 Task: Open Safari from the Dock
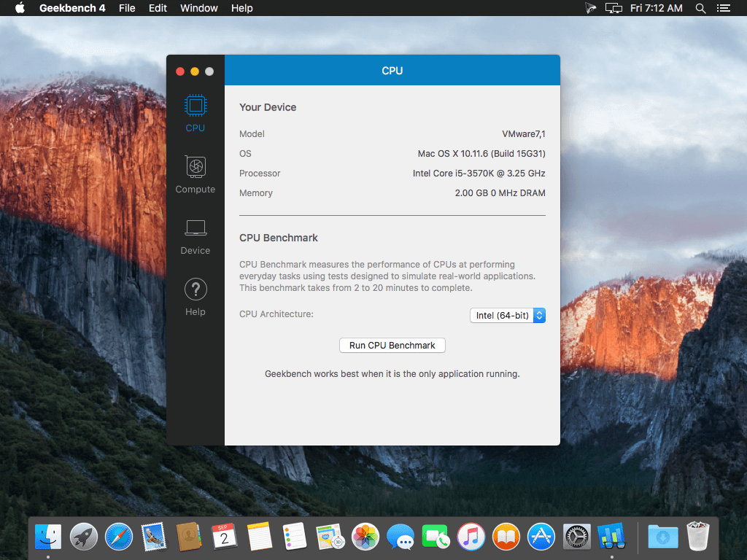tap(119, 537)
